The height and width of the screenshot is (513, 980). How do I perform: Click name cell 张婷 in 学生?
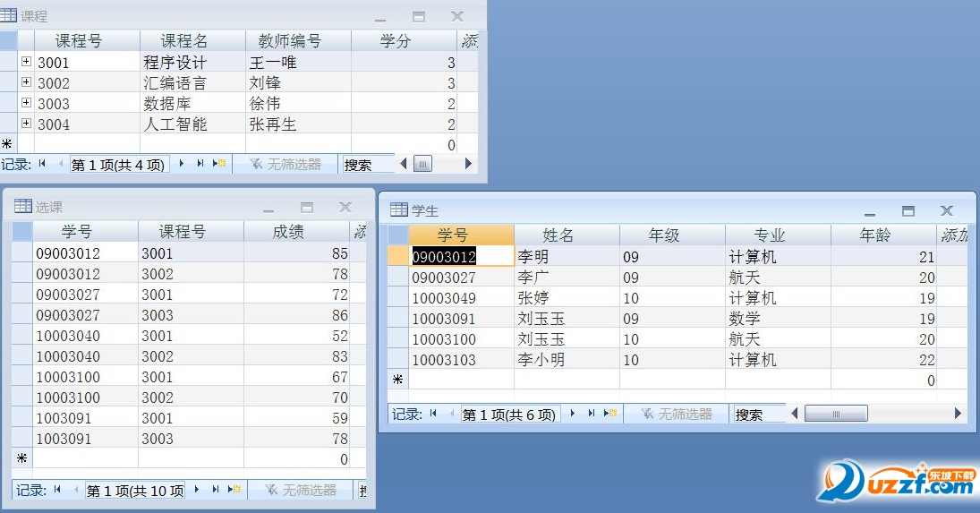click(x=567, y=297)
